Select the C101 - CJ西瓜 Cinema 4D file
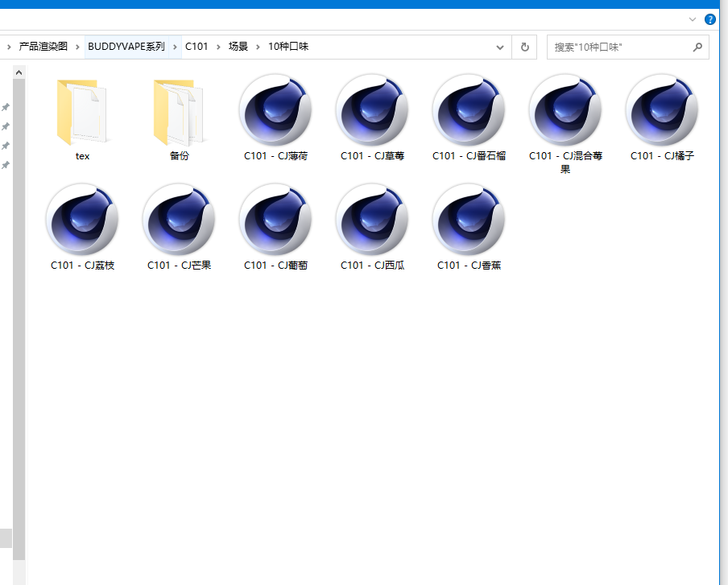Image resolution: width=728 pixels, height=585 pixels. pyautogui.click(x=372, y=220)
